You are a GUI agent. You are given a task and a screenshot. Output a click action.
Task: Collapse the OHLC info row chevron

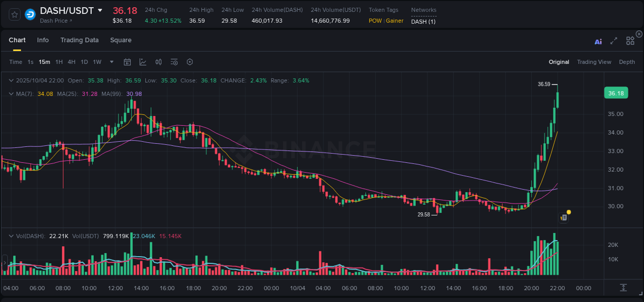11,80
